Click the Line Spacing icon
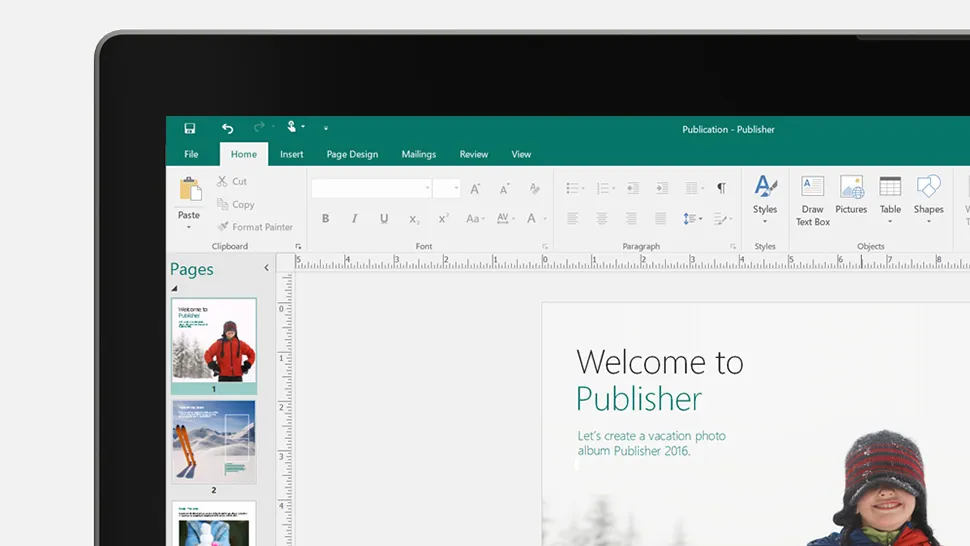This screenshot has height=546, width=970. pyautogui.click(x=691, y=218)
